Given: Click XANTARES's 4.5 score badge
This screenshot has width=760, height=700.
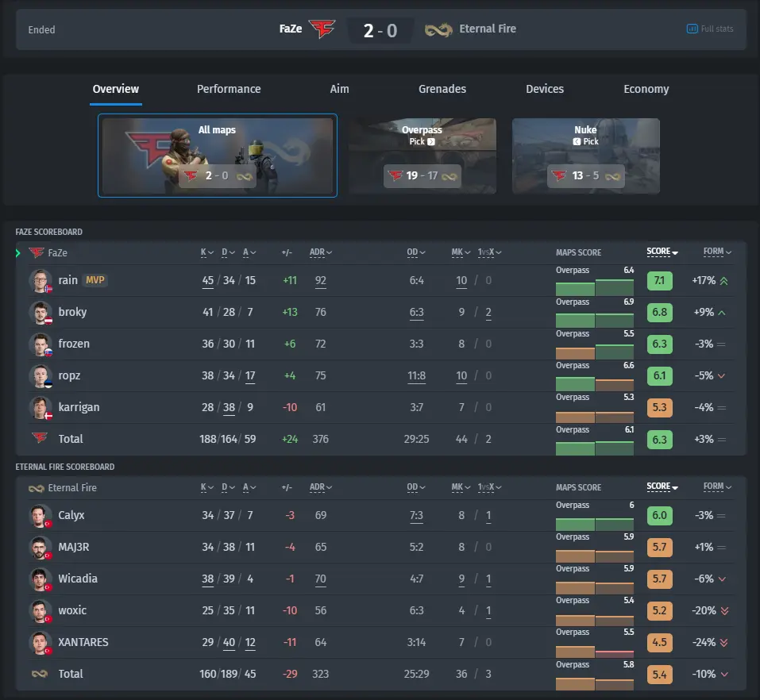Looking at the screenshot, I should point(660,643).
